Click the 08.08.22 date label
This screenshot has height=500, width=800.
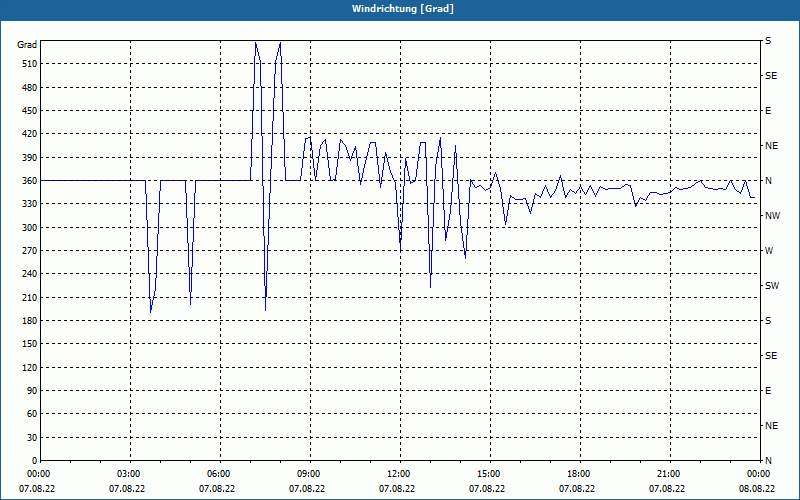[x=757, y=489]
